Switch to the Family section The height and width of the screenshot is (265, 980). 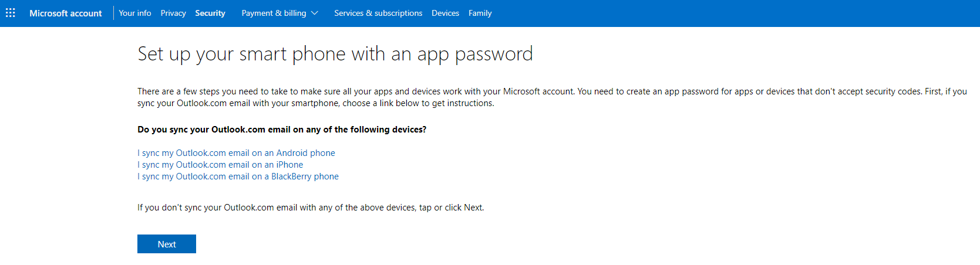[x=480, y=13]
